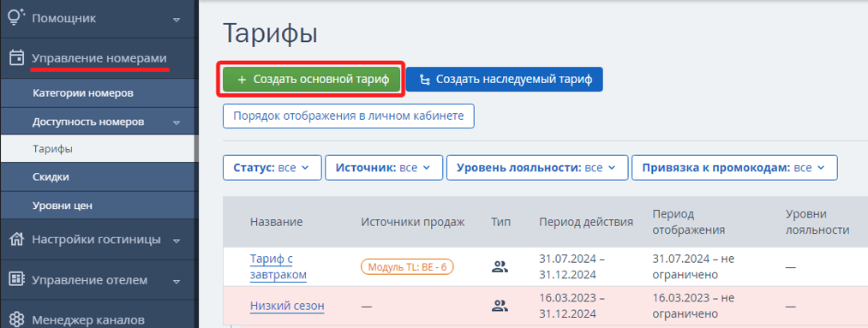Open the Источник: все filter dropdown
Image resolution: width=868 pixels, height=328 pixels.
(384, 168)
